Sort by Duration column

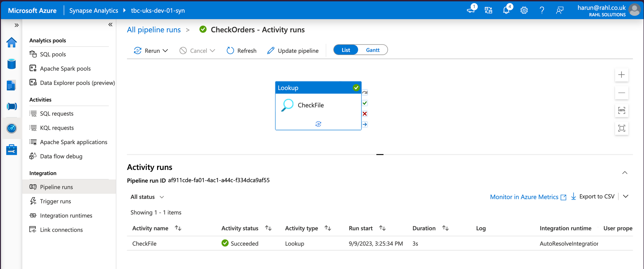(x=445, y=228)
